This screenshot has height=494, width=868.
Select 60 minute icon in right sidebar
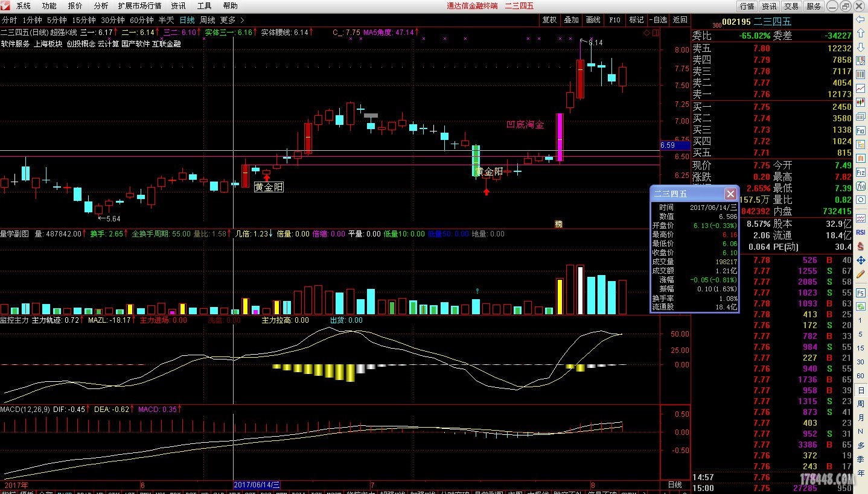point(861,376)
